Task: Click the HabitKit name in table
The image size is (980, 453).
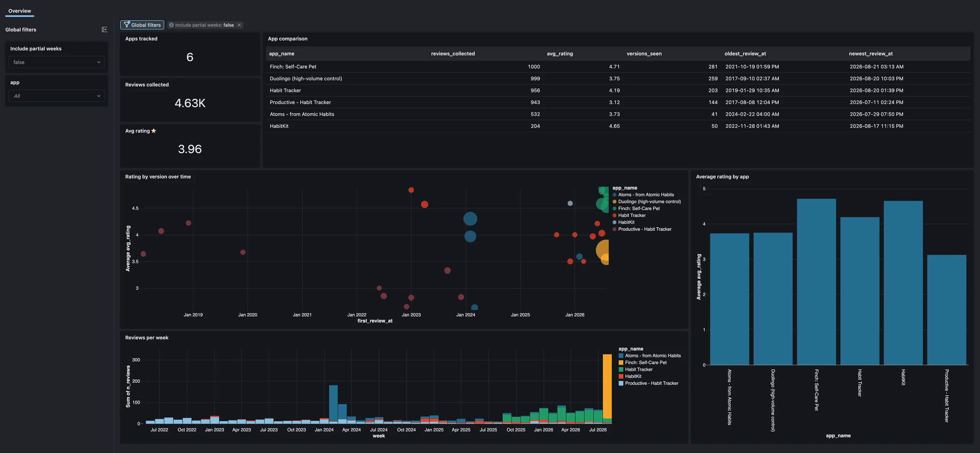Action: pos(279,126)
